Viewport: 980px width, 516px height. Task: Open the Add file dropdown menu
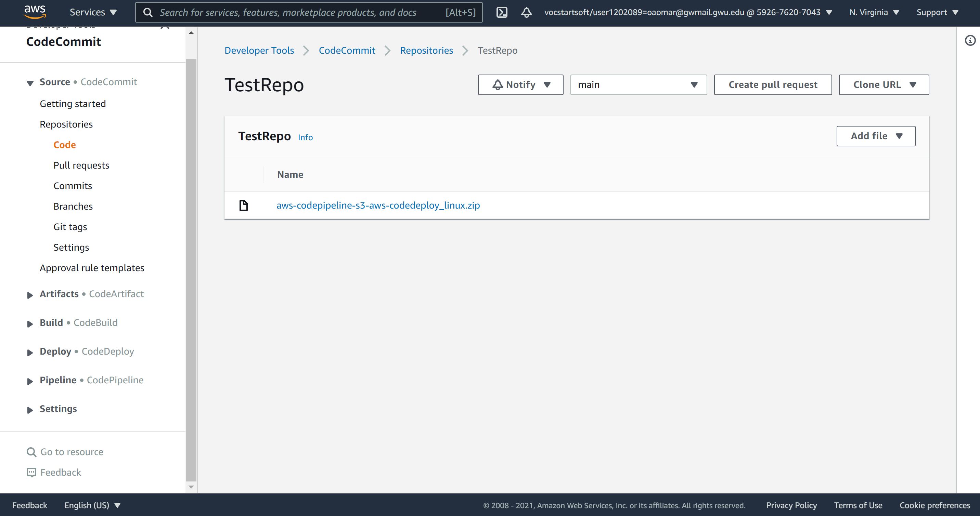(x=876, y=135)
